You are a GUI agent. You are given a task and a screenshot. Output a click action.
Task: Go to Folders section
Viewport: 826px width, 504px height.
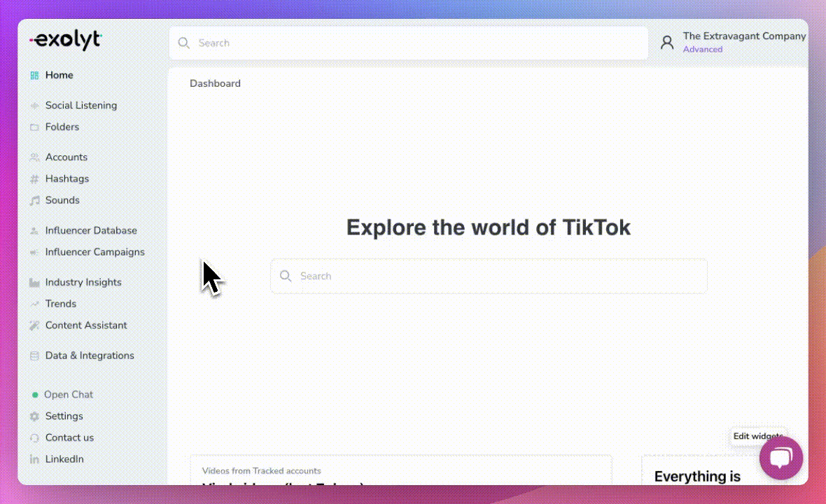(62, 127)
